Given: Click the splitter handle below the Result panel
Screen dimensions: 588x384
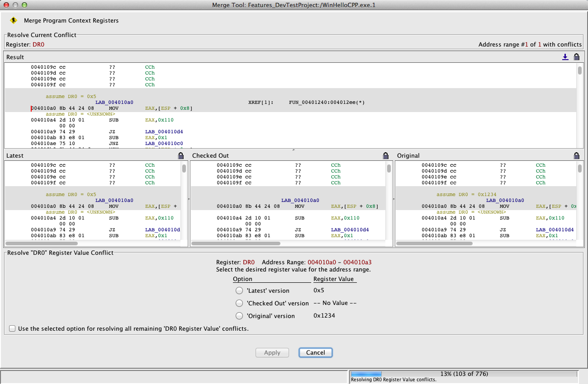Looking at the screenshot, I should 294,150.
